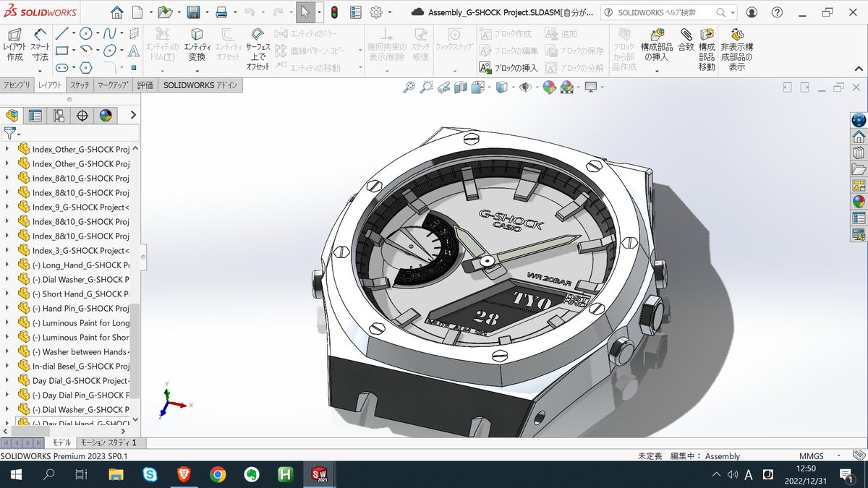Click the 合致 mate button
The height and width of the screenshot is (488, 868).
(x=686, y=40)
